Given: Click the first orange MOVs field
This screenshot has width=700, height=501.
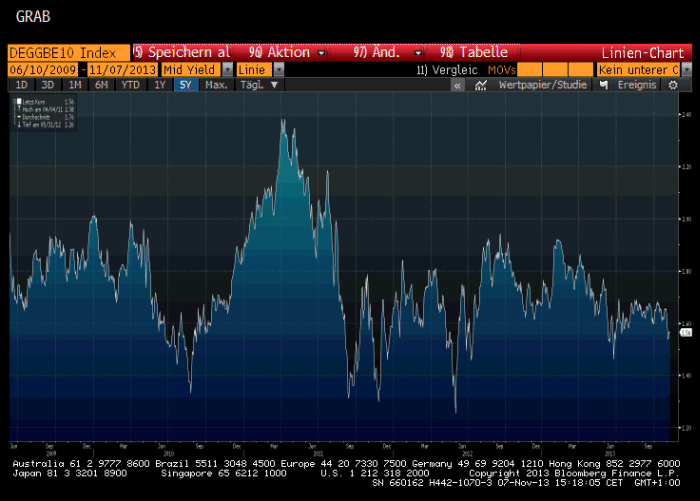Looking at the screenshot, I should tap(530, 70).
